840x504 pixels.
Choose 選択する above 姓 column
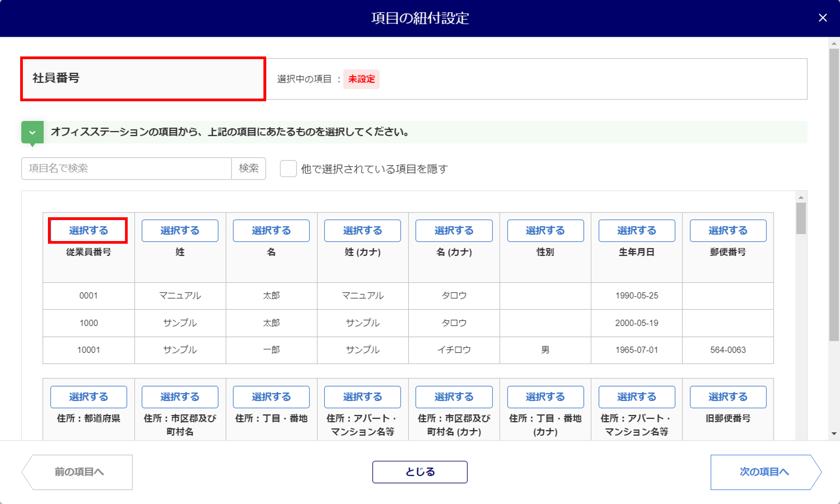180,231
